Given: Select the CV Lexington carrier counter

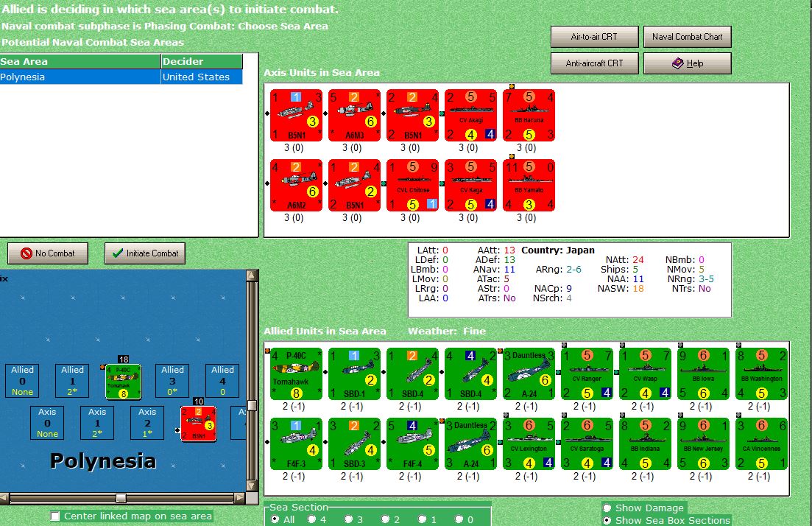Looking at the screenshot, I should click(529, 443).
